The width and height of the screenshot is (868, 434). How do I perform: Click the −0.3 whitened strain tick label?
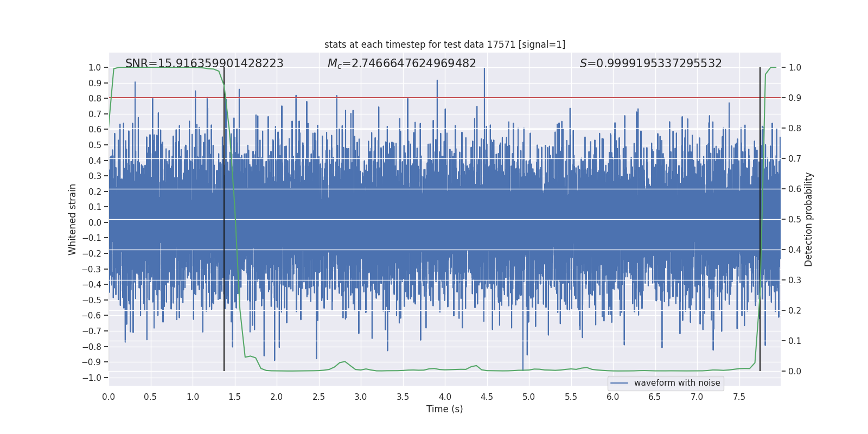[x=93, y=269]
